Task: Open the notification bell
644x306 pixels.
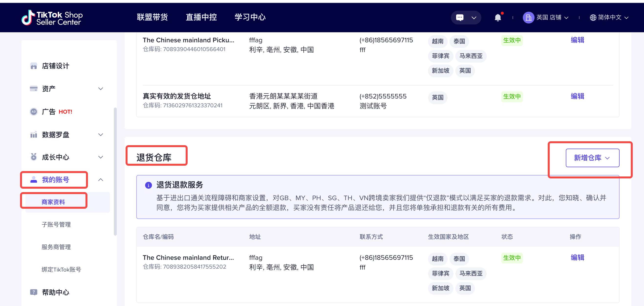Action: pos(498,18)
